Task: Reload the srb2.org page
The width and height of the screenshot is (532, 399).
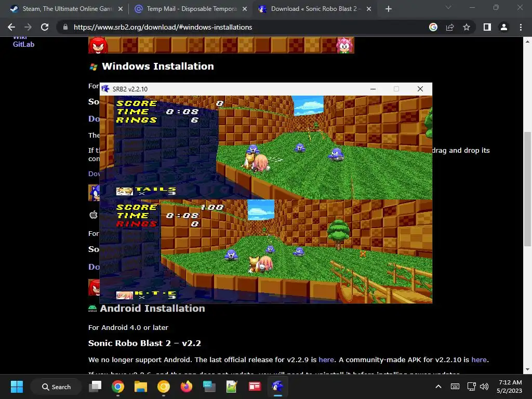Action: tap(45, 27)
